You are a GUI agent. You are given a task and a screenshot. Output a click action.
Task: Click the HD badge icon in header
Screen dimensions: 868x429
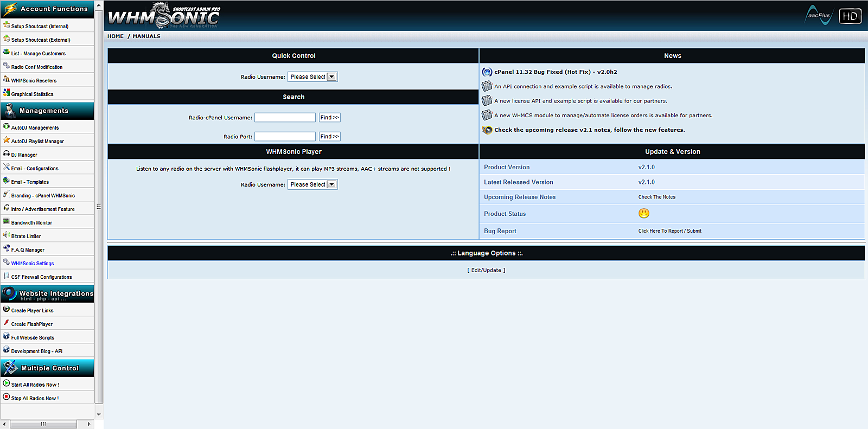coord(850,16)
